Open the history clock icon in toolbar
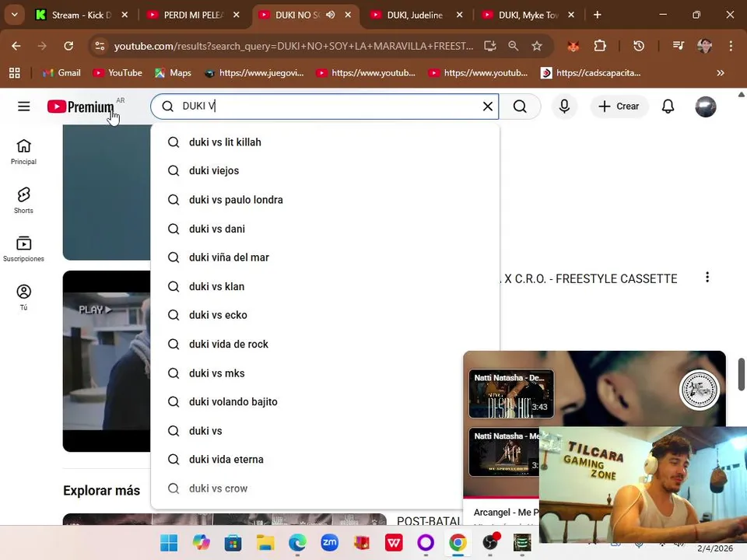The width and height of the screenshot is (747, 560). pos(639,46)
